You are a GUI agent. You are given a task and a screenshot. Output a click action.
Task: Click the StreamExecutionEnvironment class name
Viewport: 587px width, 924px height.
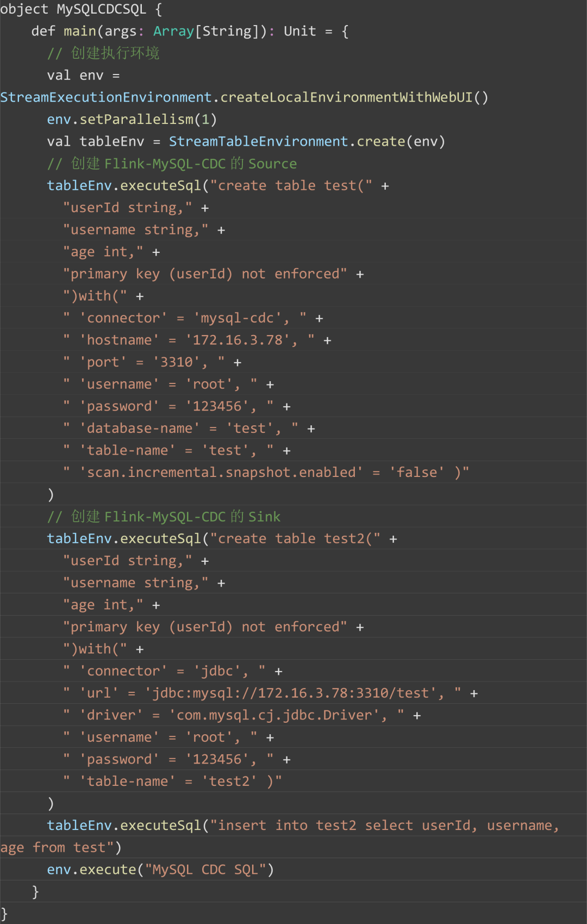click(x=105, y=97)
